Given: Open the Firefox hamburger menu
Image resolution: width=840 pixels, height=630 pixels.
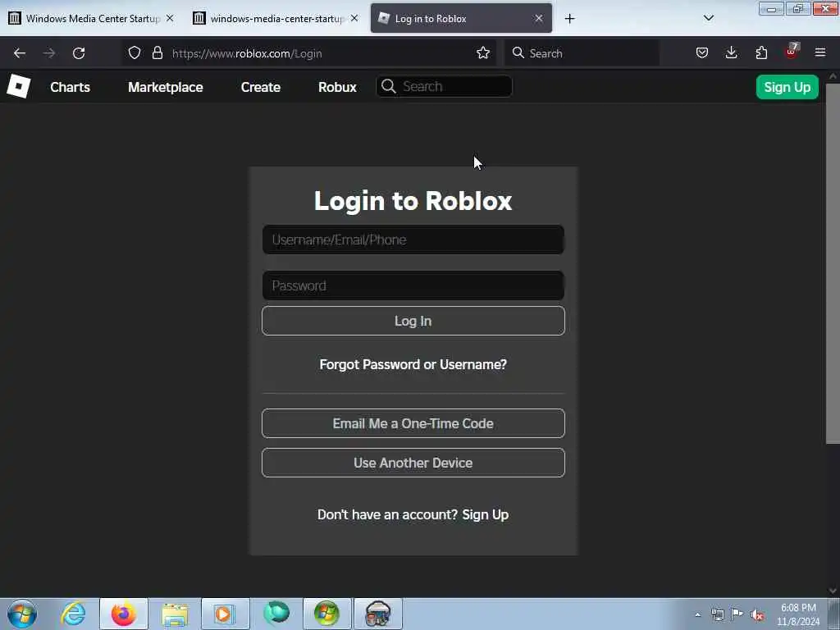Looking at the screenshot, I should pyautogui.click(x=820, y=52).
